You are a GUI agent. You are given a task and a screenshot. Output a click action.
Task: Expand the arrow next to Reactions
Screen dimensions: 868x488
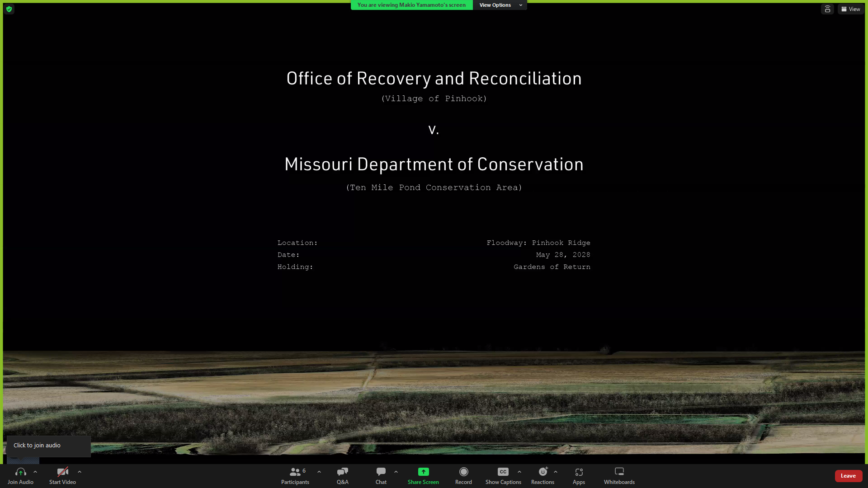tap(556, 472)
